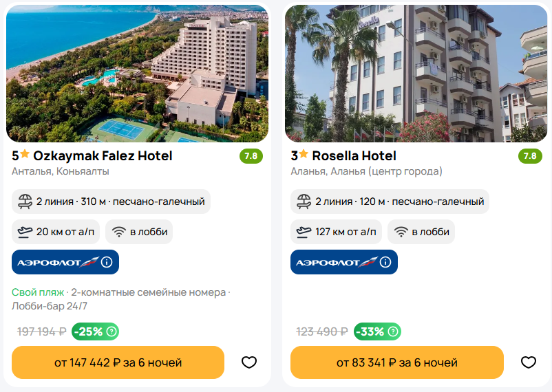Click the airplane icon next to 20 км
This screenshot has height=392, width=552.
[25, 232]
